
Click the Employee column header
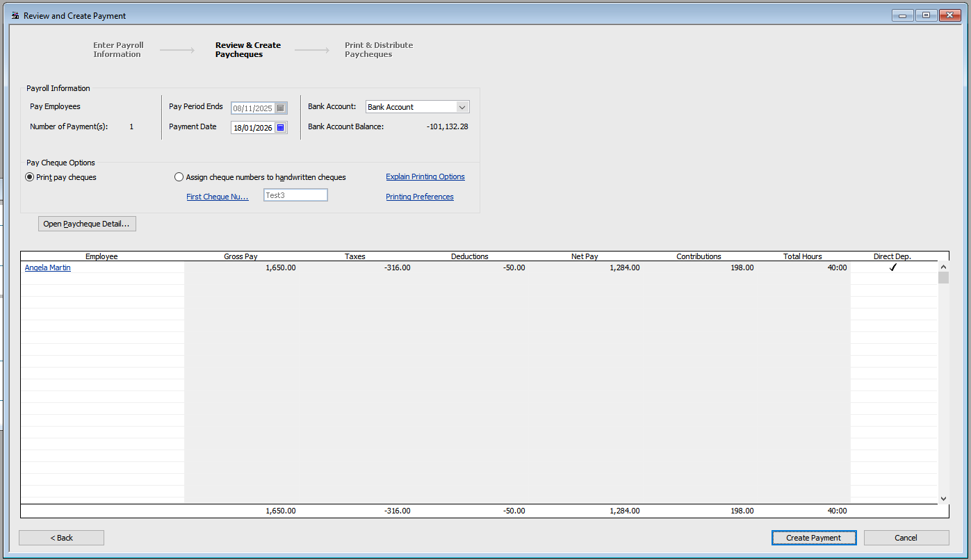coord(102,256)
